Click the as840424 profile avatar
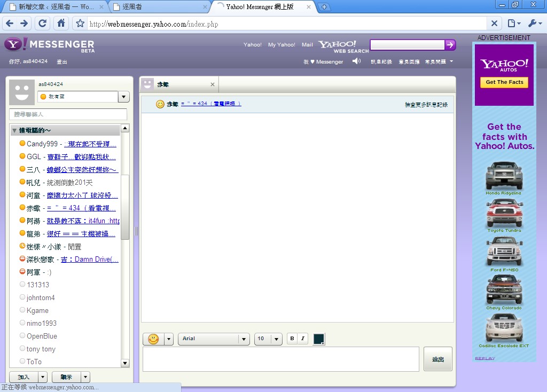Viewport: 547px width, 392px height. pos(21,92)
